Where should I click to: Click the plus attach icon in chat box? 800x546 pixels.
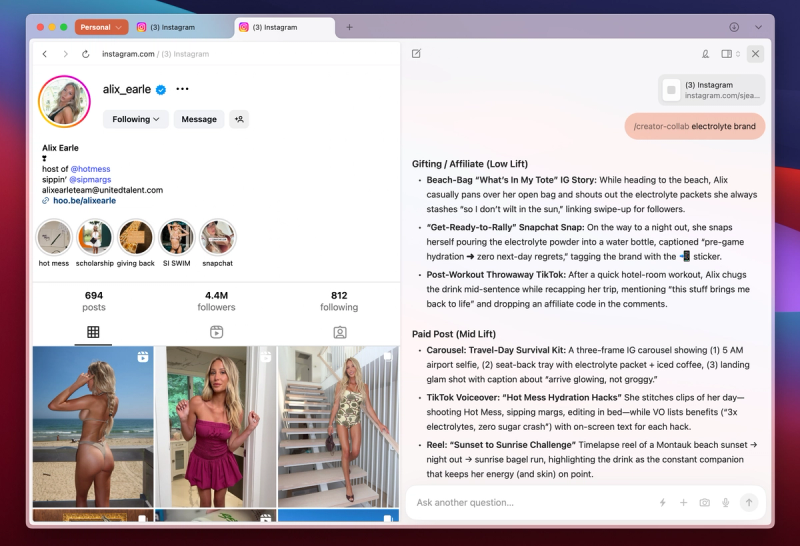[x=683, y=503]
